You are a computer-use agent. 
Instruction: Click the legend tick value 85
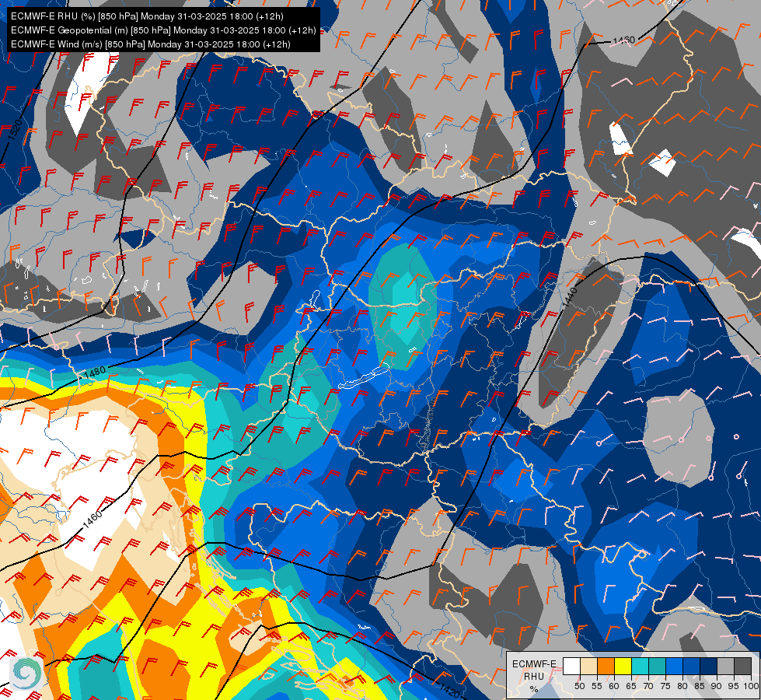pos(700,686)
